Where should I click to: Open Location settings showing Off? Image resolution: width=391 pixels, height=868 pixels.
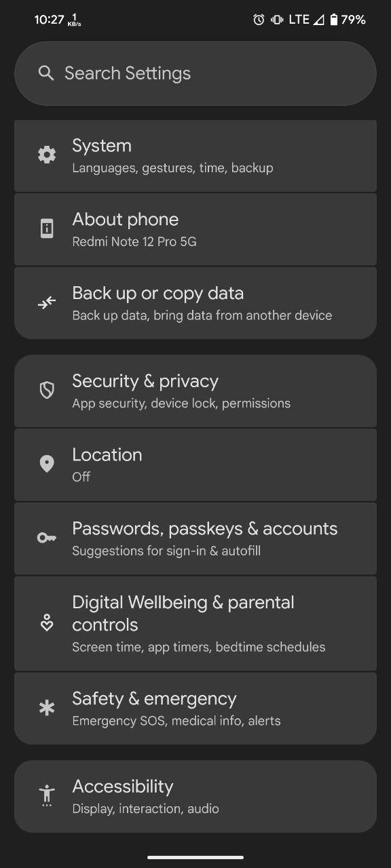195,465
